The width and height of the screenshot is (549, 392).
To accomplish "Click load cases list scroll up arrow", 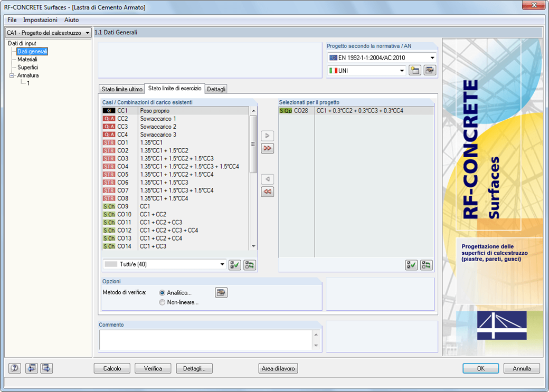I will click(253, 111).
